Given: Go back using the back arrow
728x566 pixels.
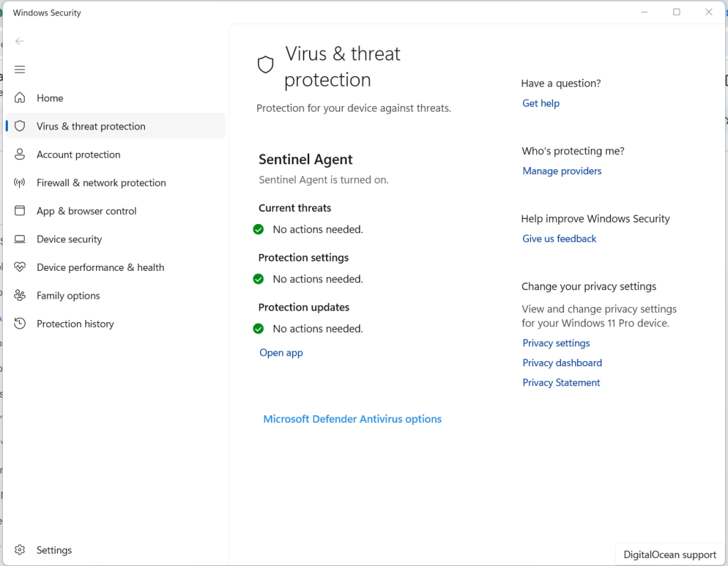Looking at the screenshot, I should (x=19, y=41).
